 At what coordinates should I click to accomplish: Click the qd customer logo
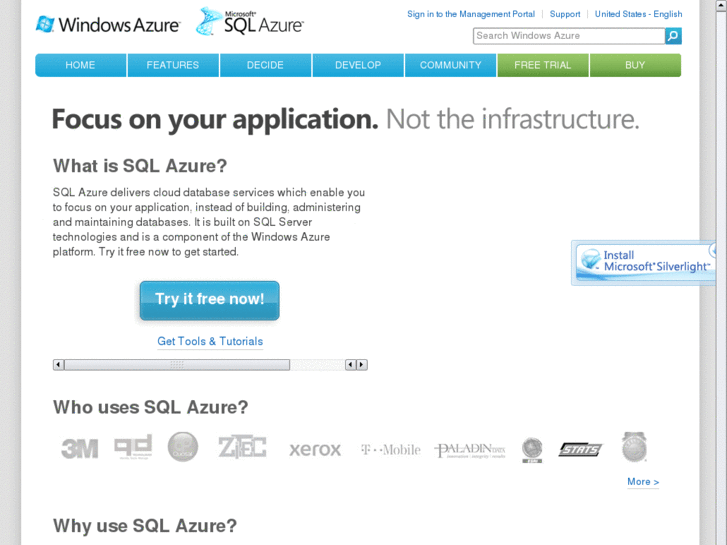click(133, 447)
